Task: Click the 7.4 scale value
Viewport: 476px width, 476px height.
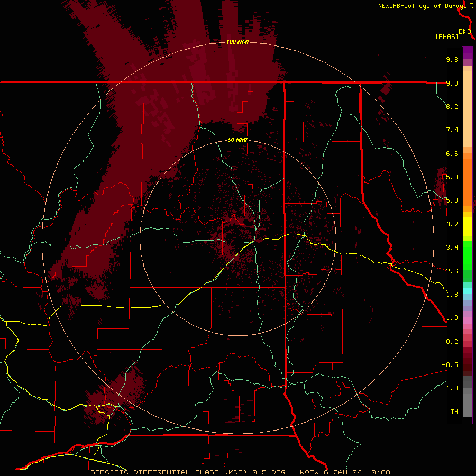Action: 452,130
